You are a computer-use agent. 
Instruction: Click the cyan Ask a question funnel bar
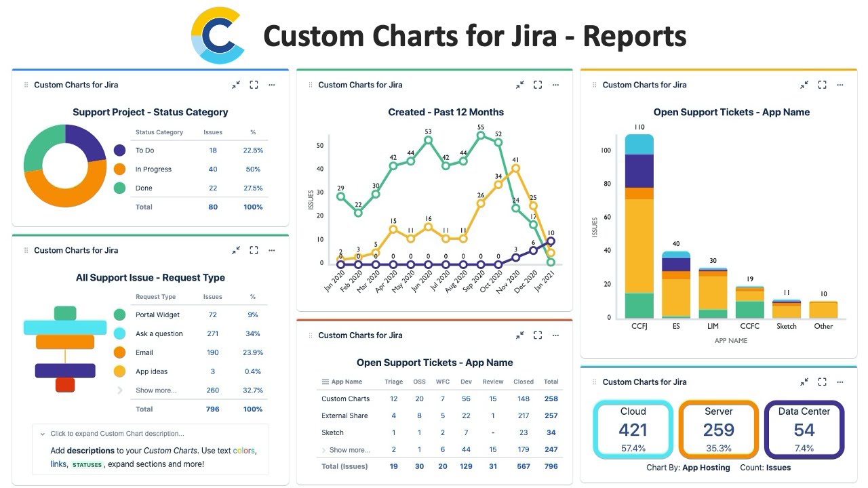click(x=65, y=328)
